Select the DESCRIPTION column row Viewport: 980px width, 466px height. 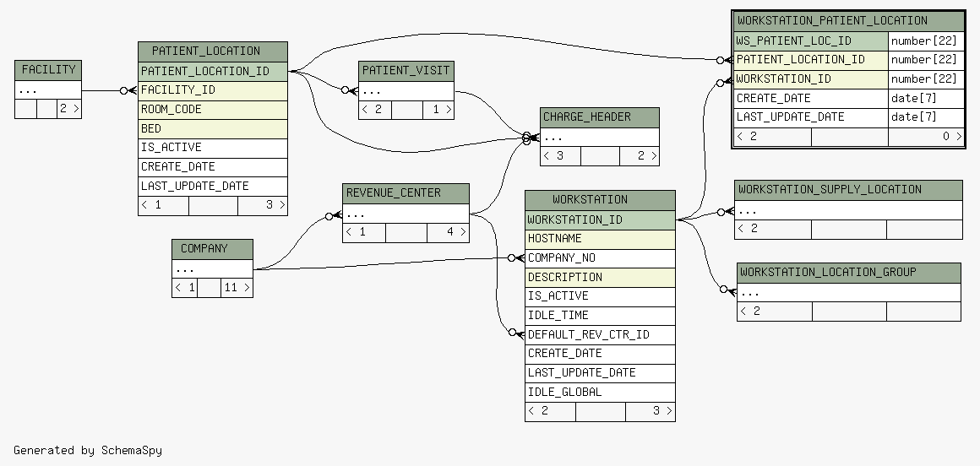[600, 278]
